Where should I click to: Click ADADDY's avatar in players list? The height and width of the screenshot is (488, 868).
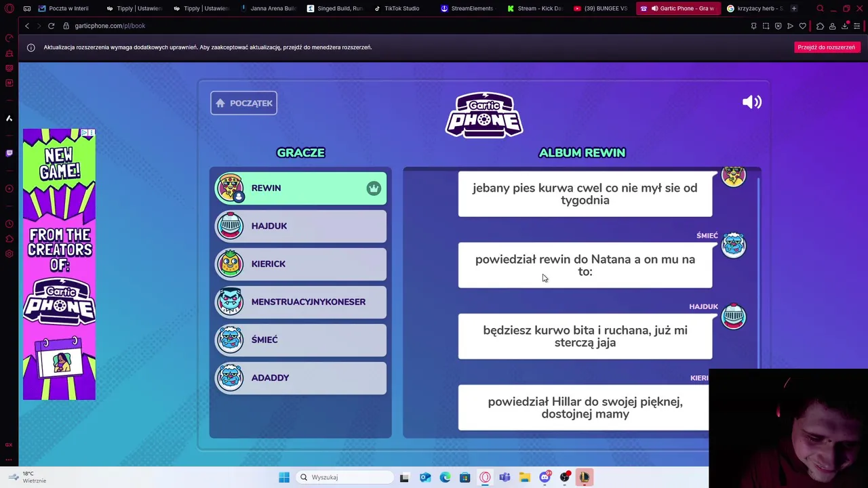(230, 378)
